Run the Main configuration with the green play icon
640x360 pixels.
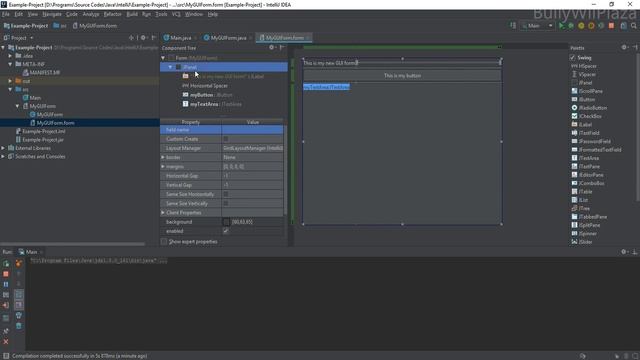click(562, 26)
